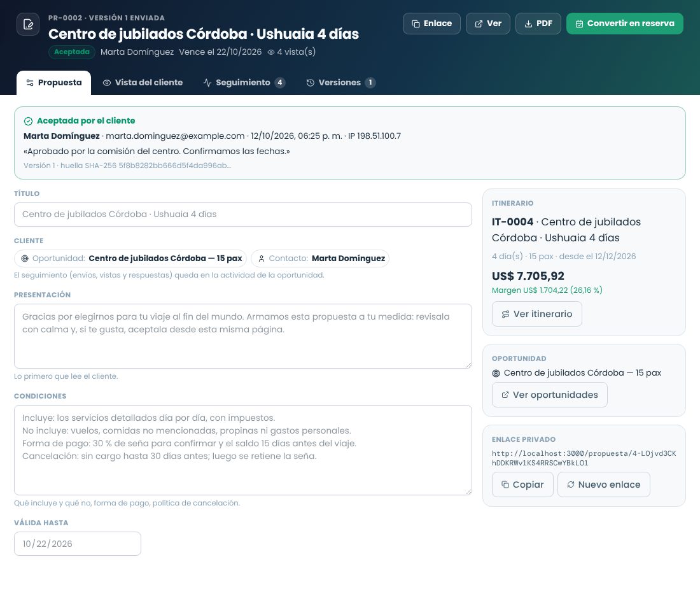Click the external-link icon on the Ver button
700x601 pixels.
[x=479, y=24]
